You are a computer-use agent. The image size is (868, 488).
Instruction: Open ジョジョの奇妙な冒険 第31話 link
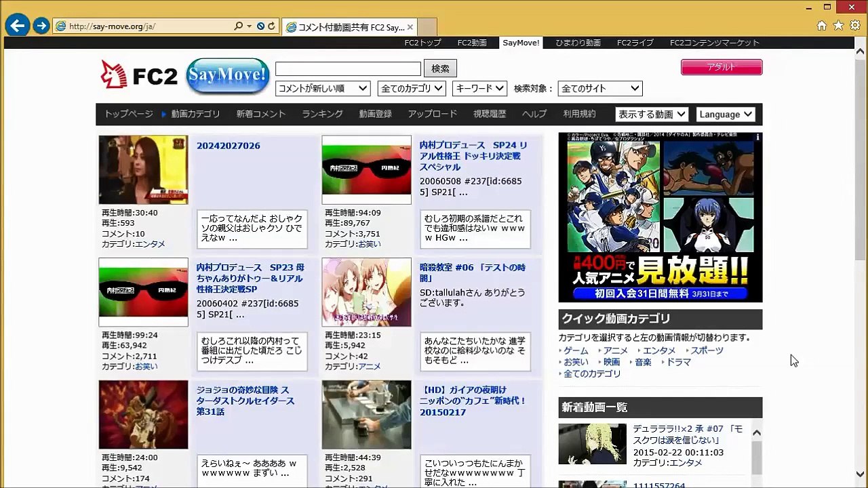[x=245, y=401]
